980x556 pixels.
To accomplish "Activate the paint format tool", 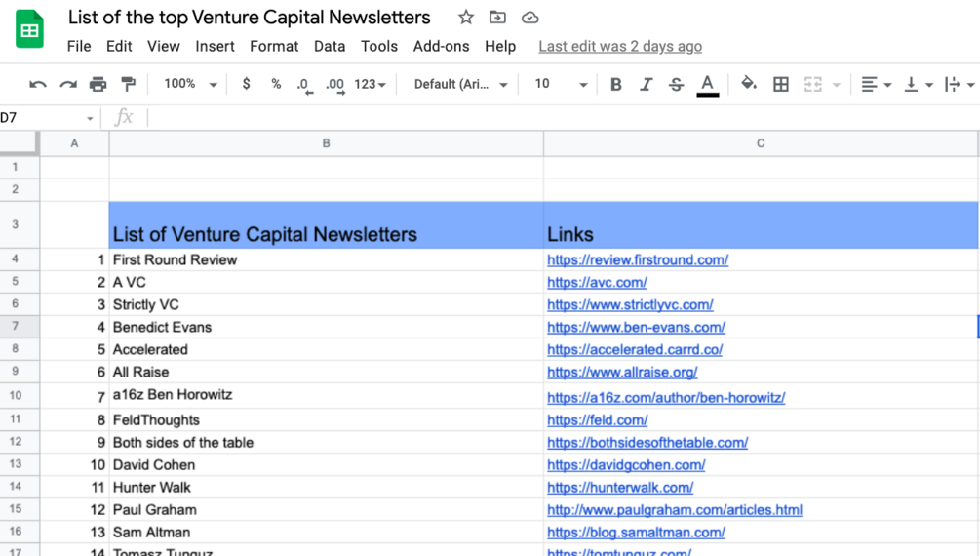I will point(128,84).
